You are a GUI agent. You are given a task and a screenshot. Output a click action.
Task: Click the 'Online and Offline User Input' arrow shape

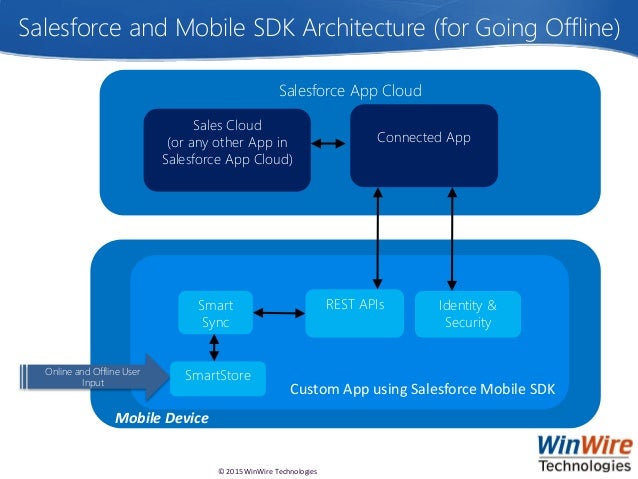[x=94, y=377]
